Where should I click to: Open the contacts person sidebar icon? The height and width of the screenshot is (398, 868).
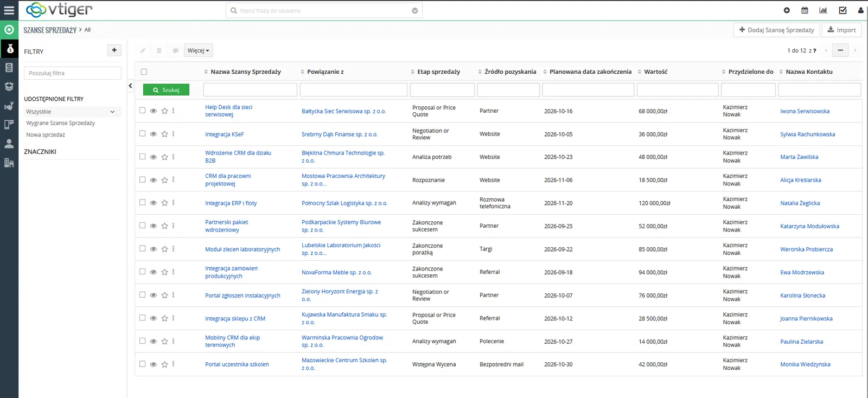point(9,144)
